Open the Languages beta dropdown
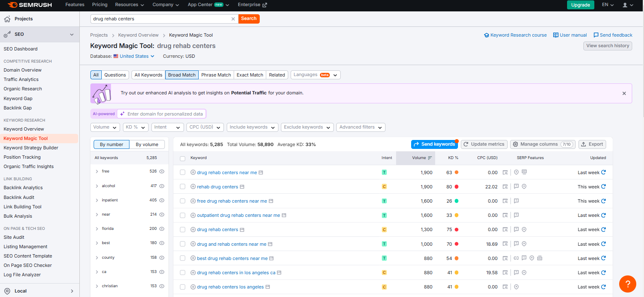The height and width of the screenshot is (297, 644). pyautogui.click(x=315, y=75)
